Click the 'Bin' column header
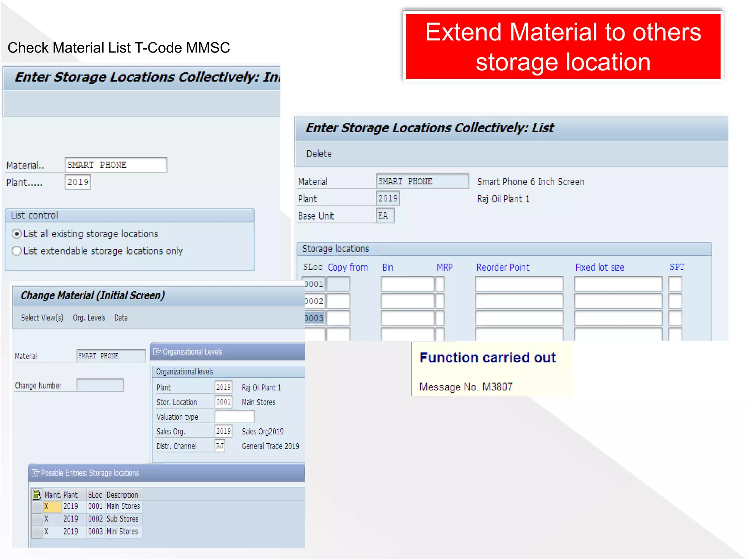The width and height of the screenshot is (747, 560). tap(387, 267)
